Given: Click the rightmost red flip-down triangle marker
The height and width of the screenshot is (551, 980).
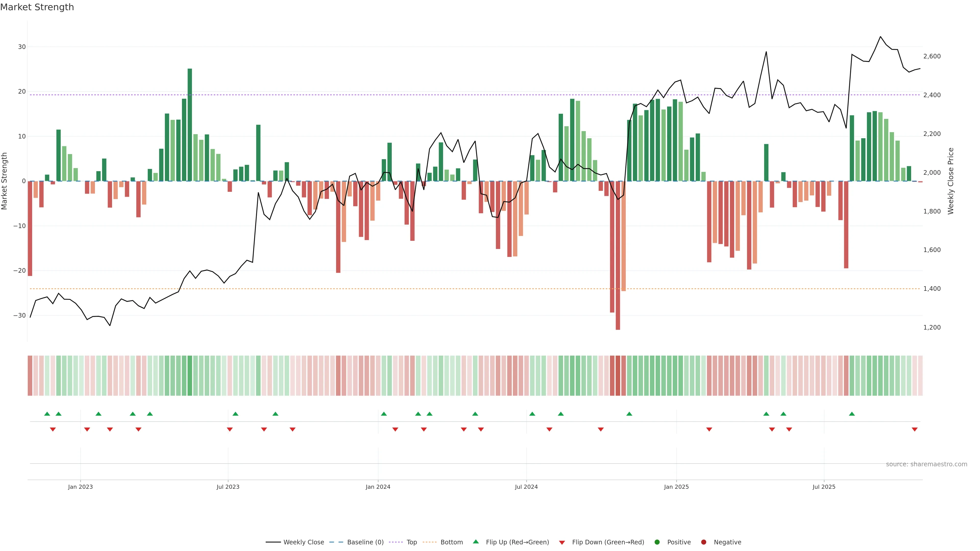Looking at the screenshot, I should point(915,429).
